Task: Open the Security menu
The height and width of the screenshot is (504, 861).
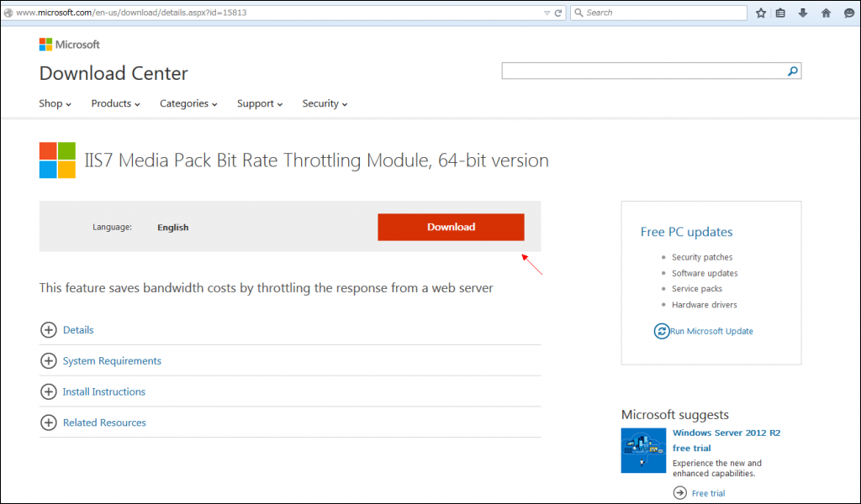Action: point(325,103)
